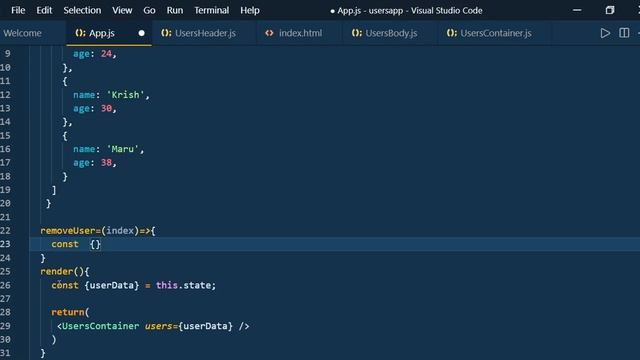The height and width of the screenshot is (360, 640).
Task: Open the File menu
Action: point(18,10)
